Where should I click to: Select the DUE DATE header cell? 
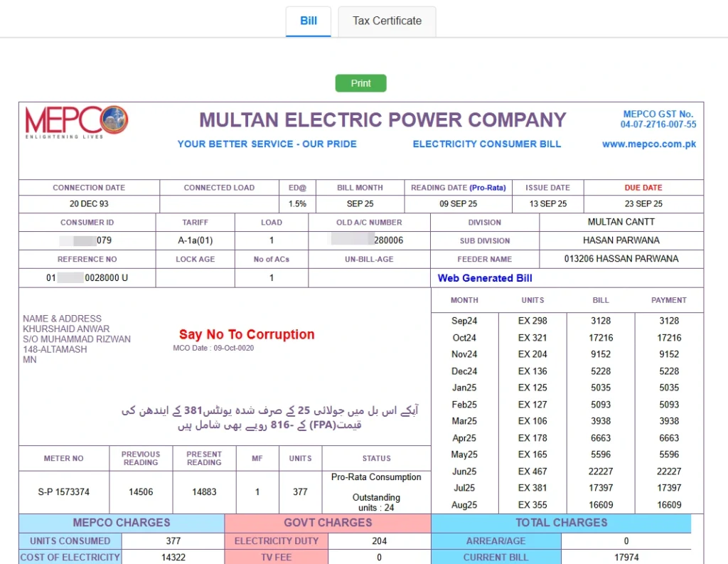coord(643,188)
